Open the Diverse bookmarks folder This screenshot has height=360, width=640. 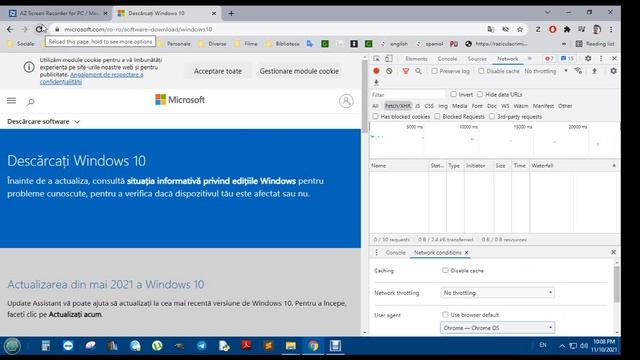[213, 44]
